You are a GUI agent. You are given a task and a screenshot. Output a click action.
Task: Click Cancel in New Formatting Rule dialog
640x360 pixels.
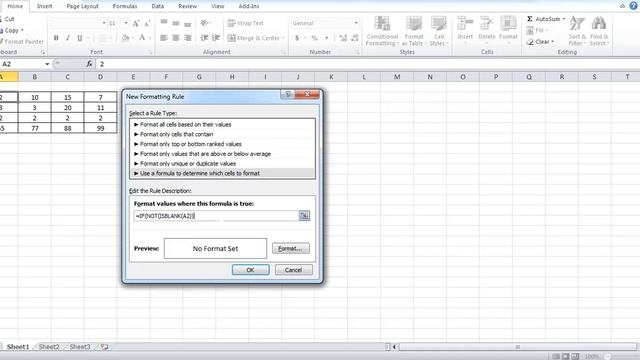click(x=293, y=270)
